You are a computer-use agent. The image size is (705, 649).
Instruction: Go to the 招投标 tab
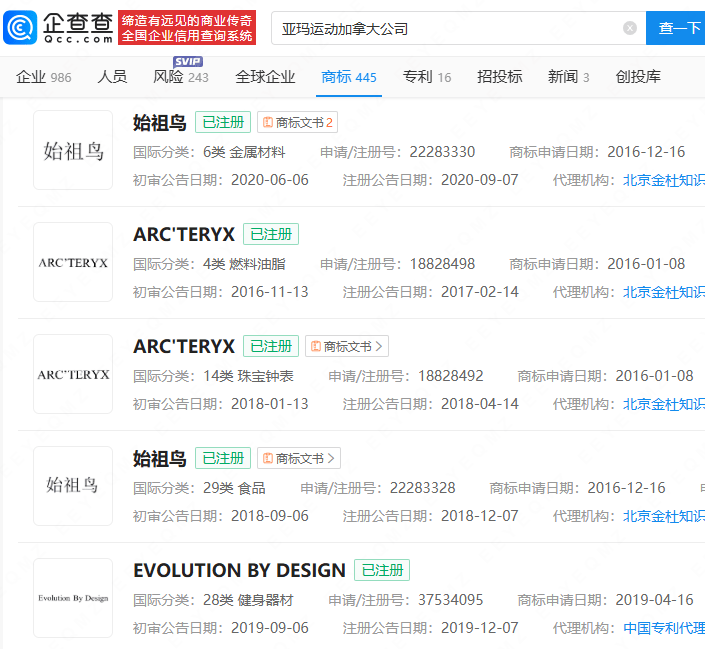coord(500,77)
